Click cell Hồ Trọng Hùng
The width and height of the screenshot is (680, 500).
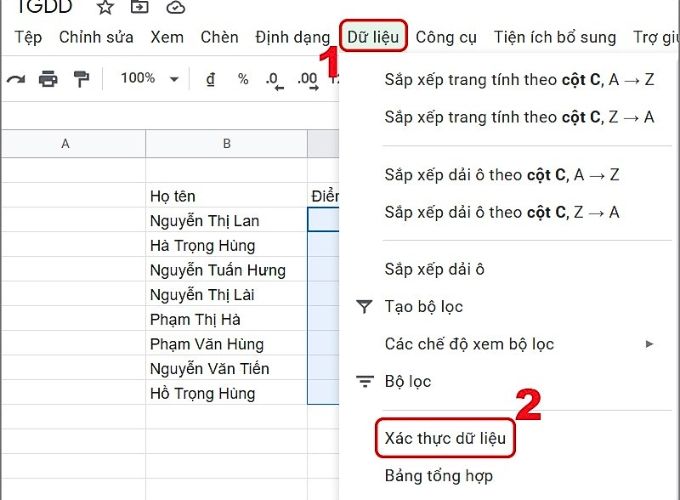(226, 393)
